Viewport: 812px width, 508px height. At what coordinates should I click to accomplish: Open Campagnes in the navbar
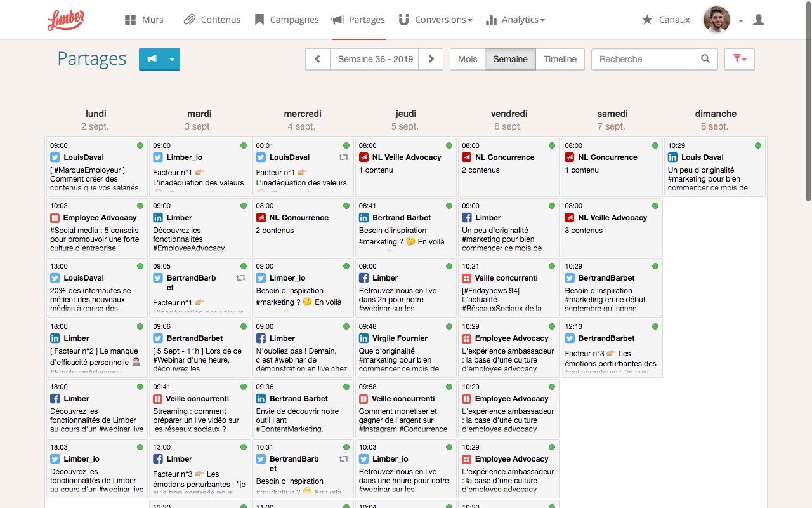pos(286,20)
